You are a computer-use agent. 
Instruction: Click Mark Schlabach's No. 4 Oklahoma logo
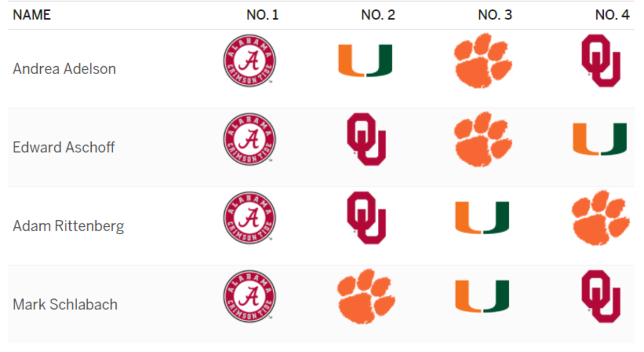coord(601,297)
